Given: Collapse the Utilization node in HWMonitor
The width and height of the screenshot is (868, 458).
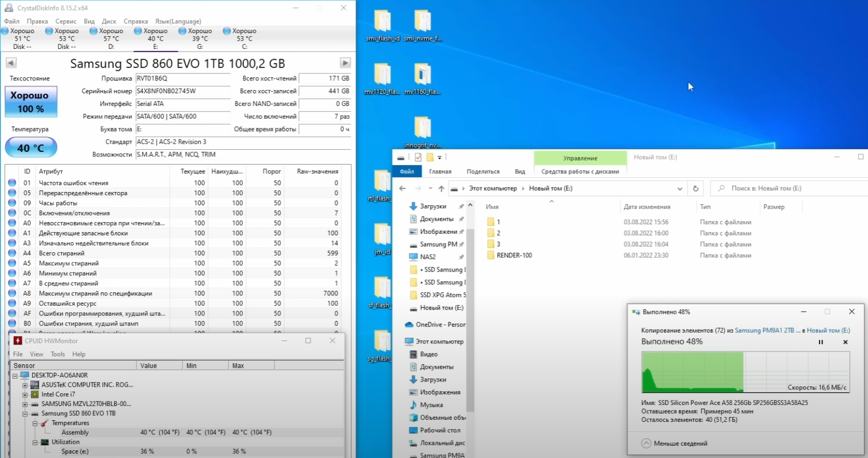Looking at the screenshot, I should pos(35,442).
